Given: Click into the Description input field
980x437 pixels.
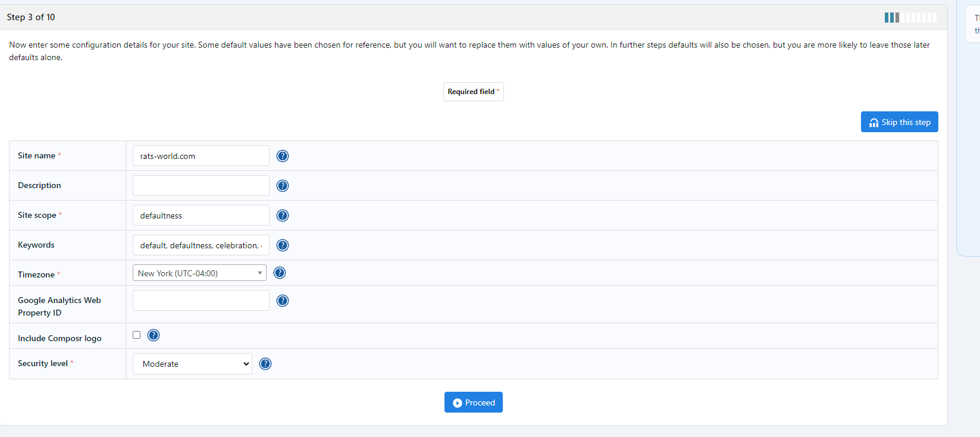Looking at the screenshot, I should point(201,186).
